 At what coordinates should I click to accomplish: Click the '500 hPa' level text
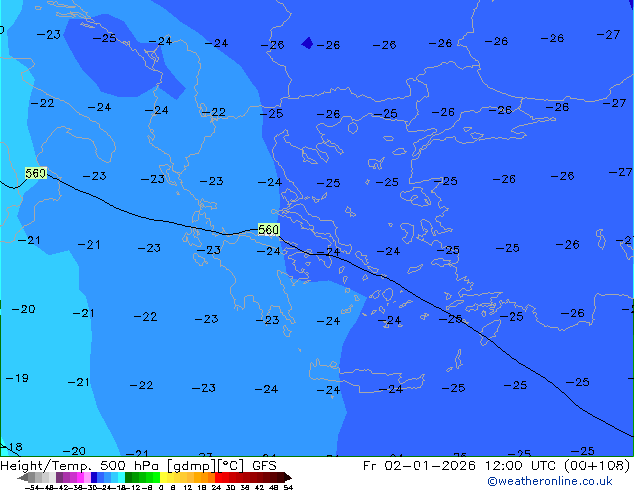129,466
